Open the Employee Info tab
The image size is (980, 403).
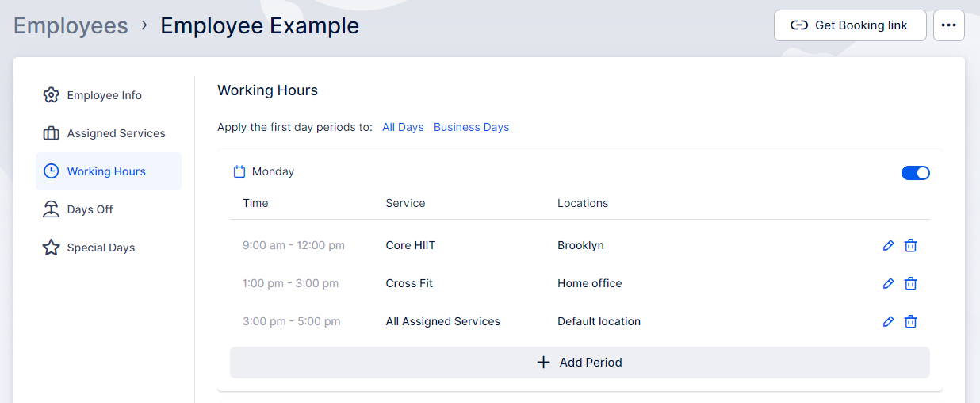click(109, 95)
